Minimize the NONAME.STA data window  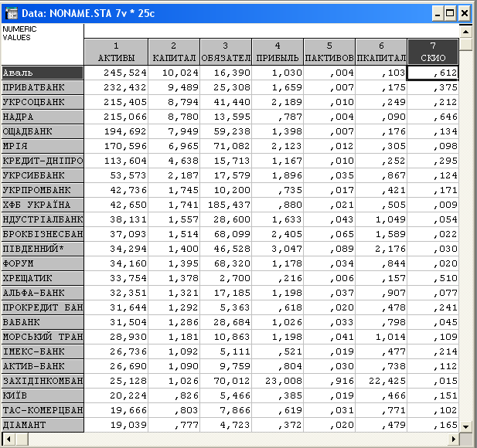click(436, 13)
